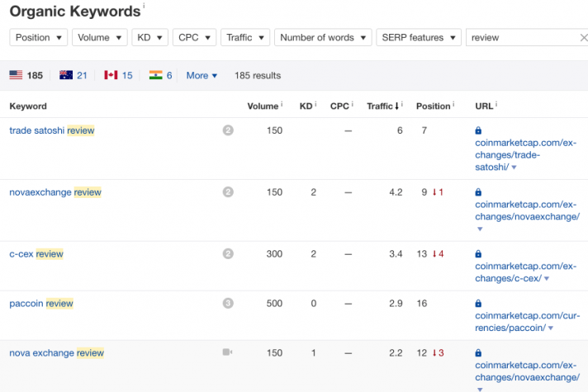Screen dimensions: 588x392
Task: Show info icon beside Volume header
Action: coord(282,104)
